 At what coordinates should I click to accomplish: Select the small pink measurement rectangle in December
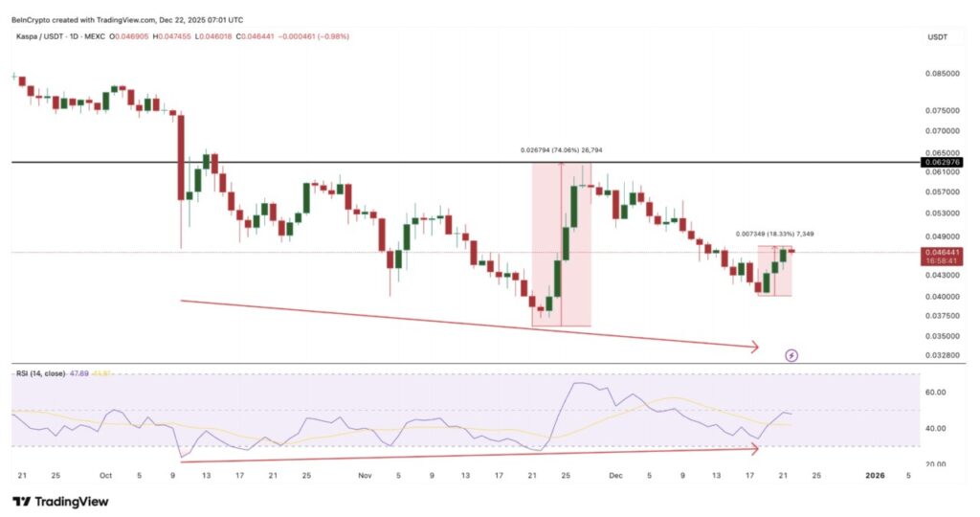click(774, 271)
